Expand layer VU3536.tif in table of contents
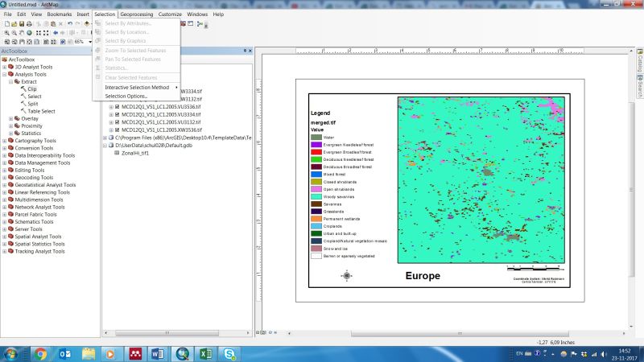Image resolution: width=644 pixels, height=362 pixels. tap(111, 107)
